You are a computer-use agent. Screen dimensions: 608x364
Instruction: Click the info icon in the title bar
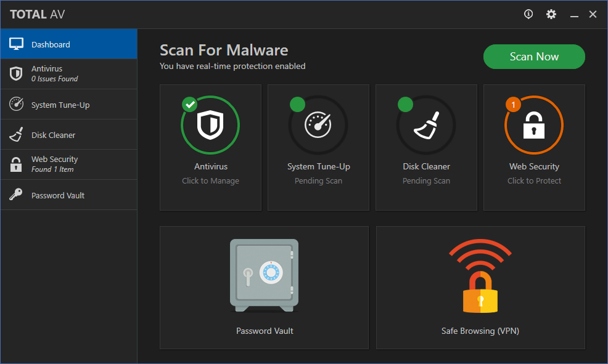528,14
